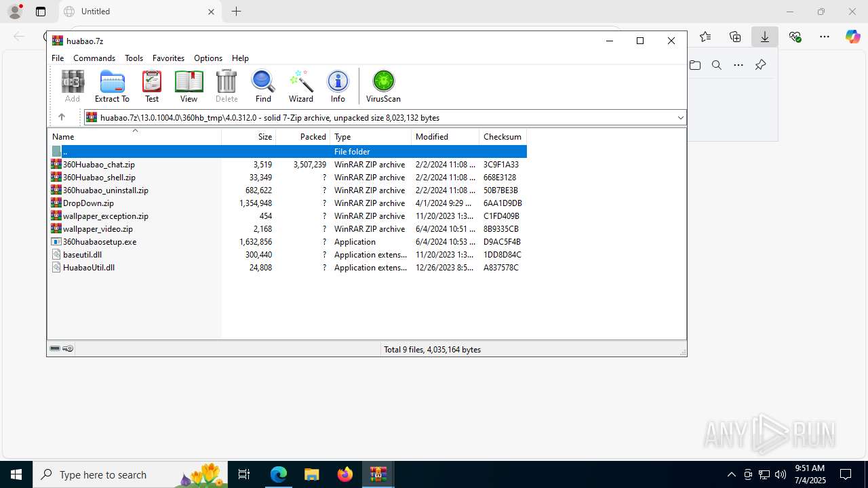The height and width of the screenshot is (488, 868).
Task: Click the archive path address field
Action: point(384,118)
